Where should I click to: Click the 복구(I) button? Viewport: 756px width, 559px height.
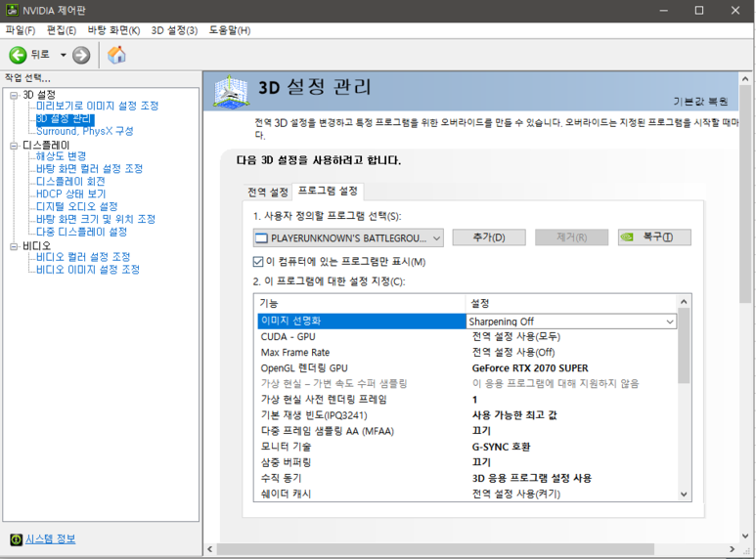point(654,237)
